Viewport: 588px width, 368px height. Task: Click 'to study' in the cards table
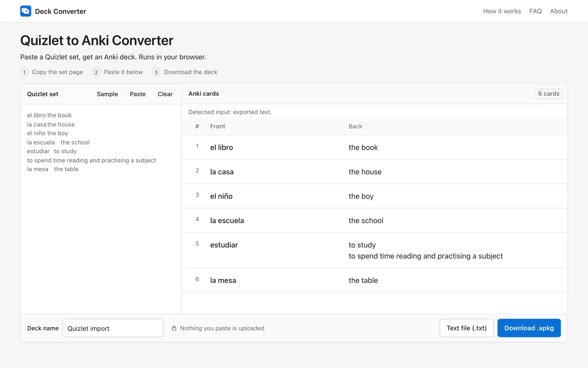(x=362, y=245)
